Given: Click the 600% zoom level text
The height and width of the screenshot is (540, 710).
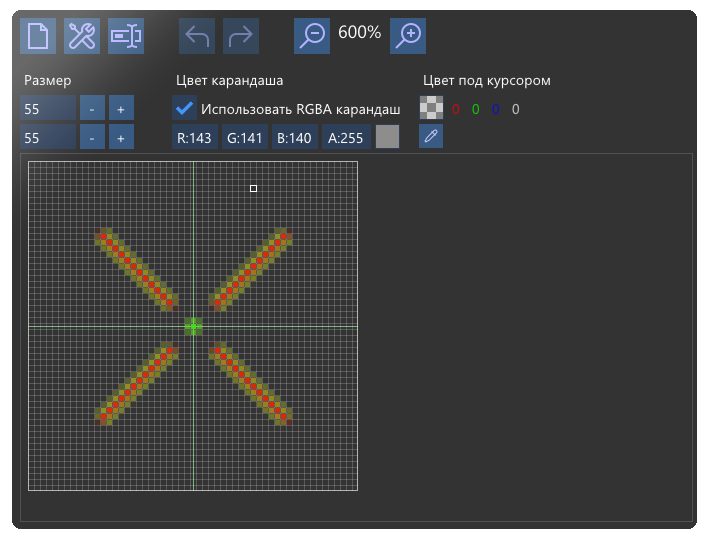Looking at the screenshot, I should pos(360,33).
